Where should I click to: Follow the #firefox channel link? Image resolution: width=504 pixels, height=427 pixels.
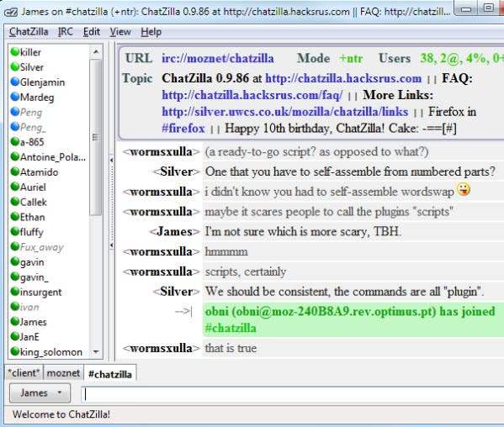(x=183, y=129)
